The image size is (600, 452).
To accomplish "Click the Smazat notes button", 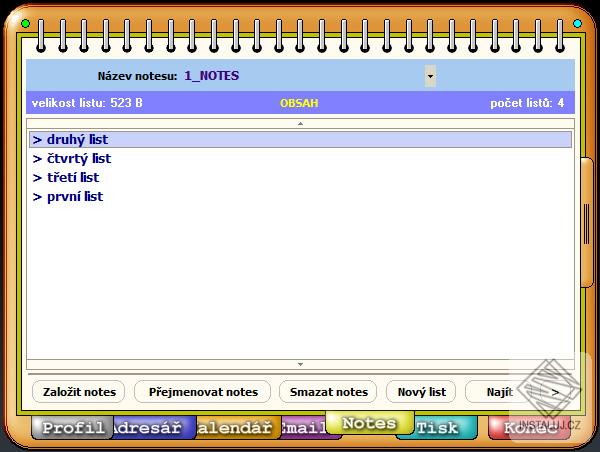I will click(x=328, y=392).
